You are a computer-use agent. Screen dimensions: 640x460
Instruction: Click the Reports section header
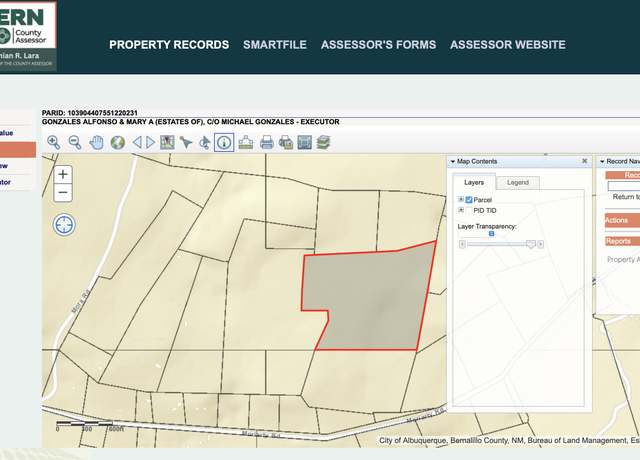click(x=622, y=241)
